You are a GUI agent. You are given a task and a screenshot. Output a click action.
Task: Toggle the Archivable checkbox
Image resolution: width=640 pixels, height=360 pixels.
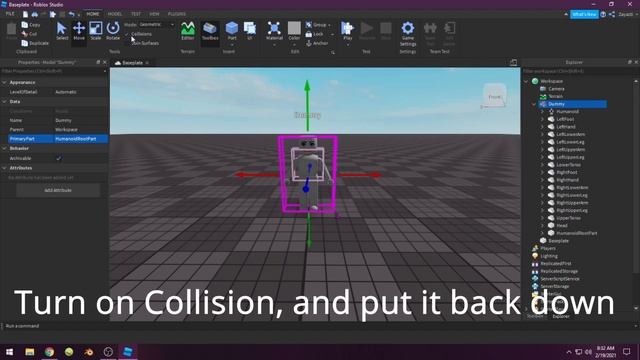pos(59,158)
